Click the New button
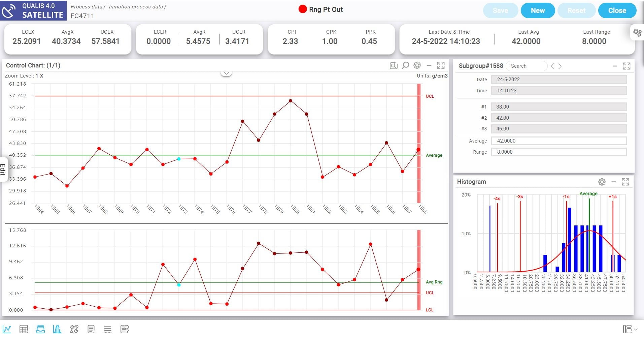The image size is (644, 337). click(537, 10)
